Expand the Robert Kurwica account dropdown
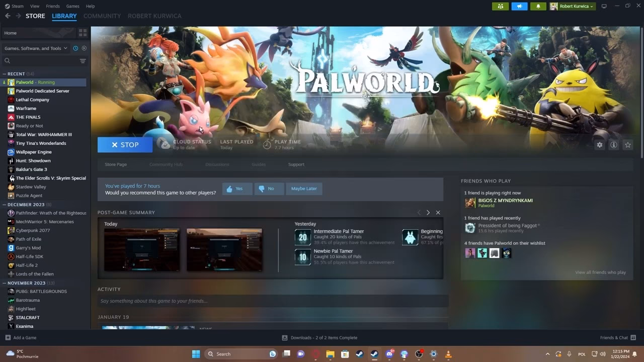The image size is (644, 362). click(573, 6)
